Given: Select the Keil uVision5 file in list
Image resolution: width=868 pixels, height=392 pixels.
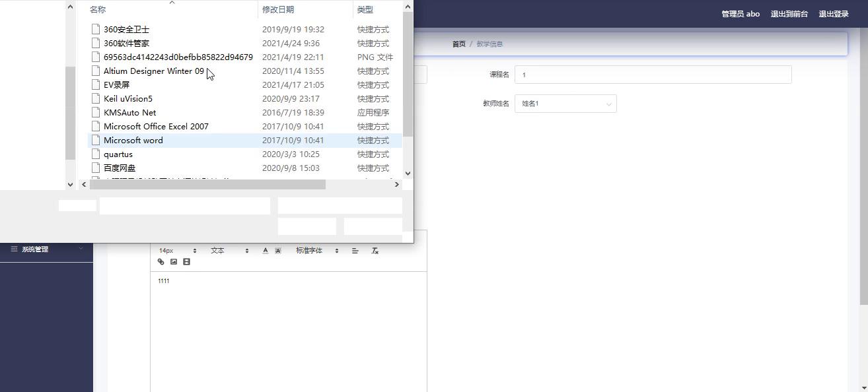Looking at the screenshot, I should point(128,99).
